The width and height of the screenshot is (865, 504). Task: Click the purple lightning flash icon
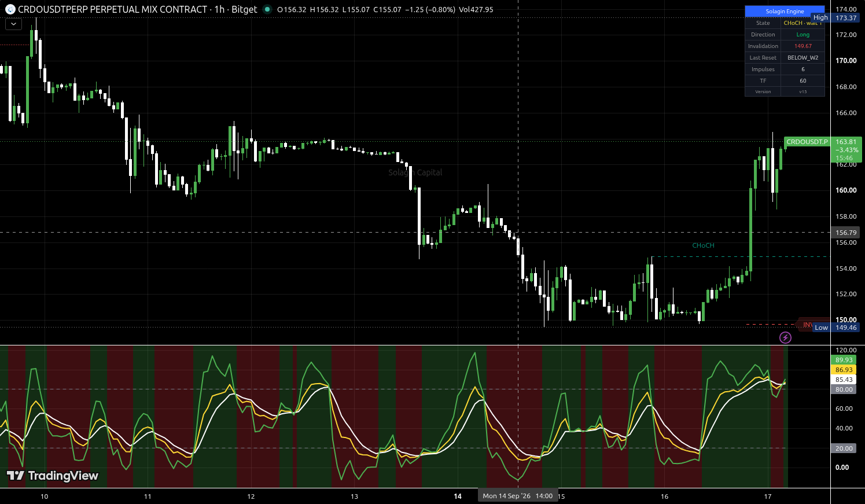[x=785, y=337]
